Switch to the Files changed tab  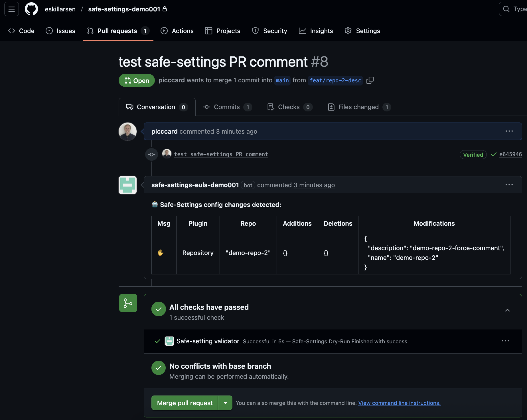tap(358, 107)
